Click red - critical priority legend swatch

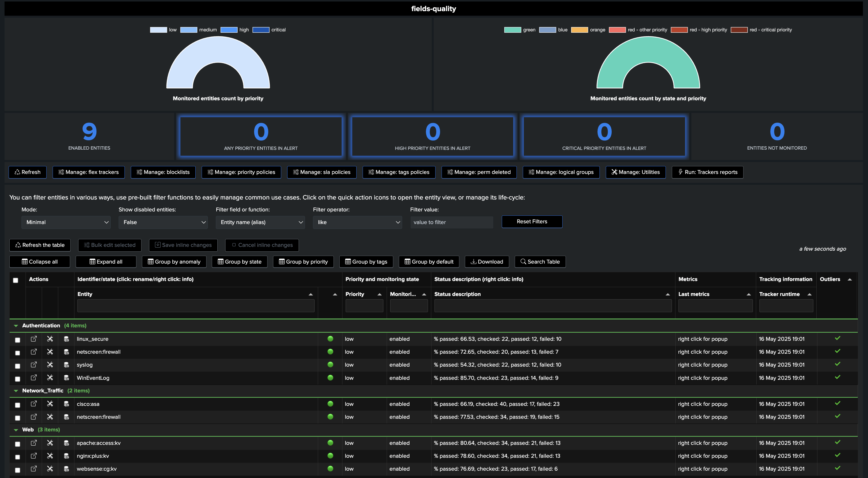[739, 30]
